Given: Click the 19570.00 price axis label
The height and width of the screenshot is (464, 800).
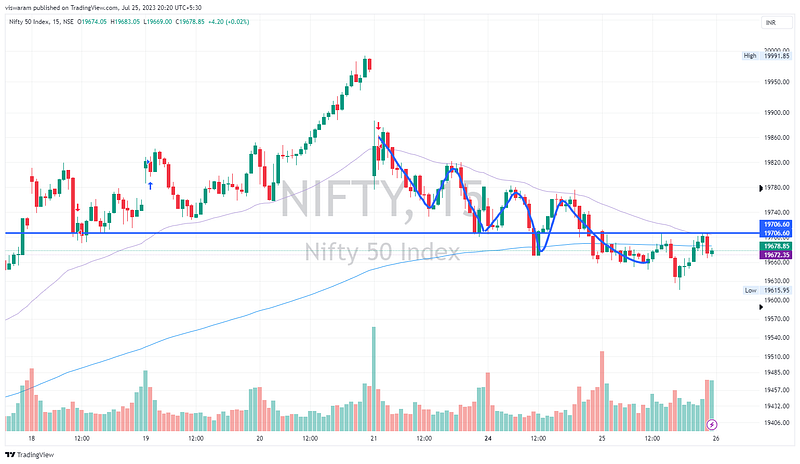Looking at the screenshot, I should pos(777,319).
